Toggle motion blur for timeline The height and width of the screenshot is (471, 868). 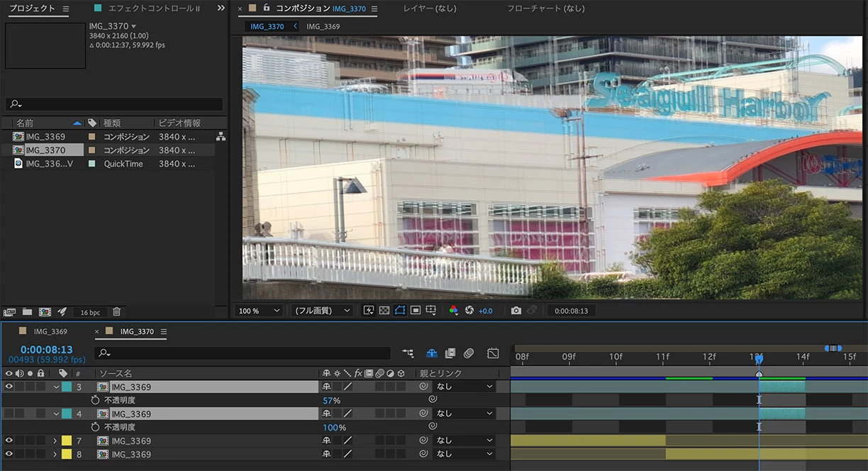[469, 353]
